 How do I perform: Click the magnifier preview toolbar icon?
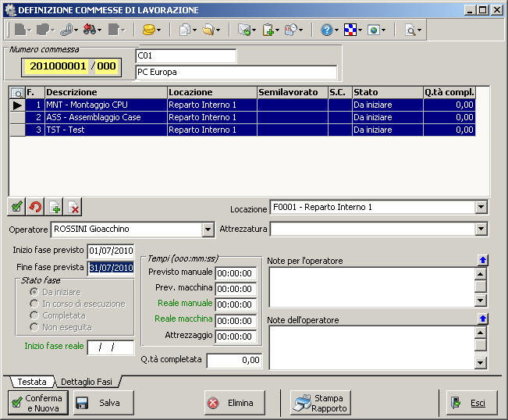[x=410, y=30]
